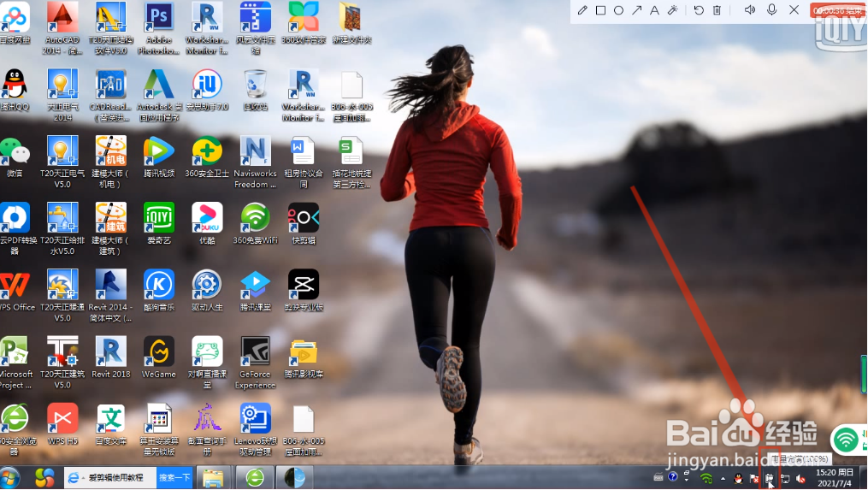
Task: Undo the last annotation
Action: (699, 10)
